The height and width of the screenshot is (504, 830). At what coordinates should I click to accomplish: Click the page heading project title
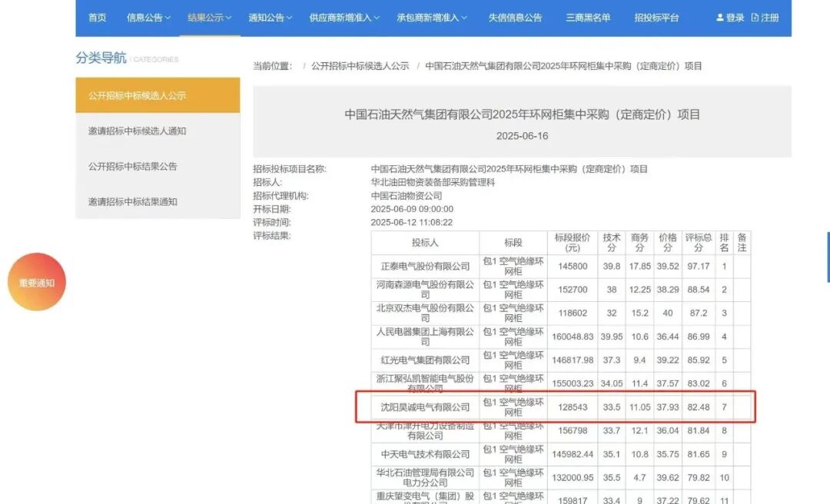click(522, 114)
